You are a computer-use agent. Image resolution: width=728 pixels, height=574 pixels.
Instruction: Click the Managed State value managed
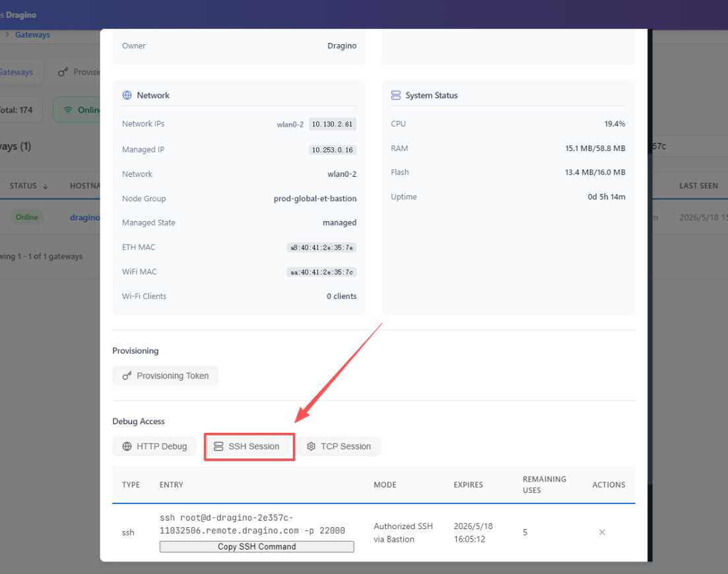tap(339, 223)
